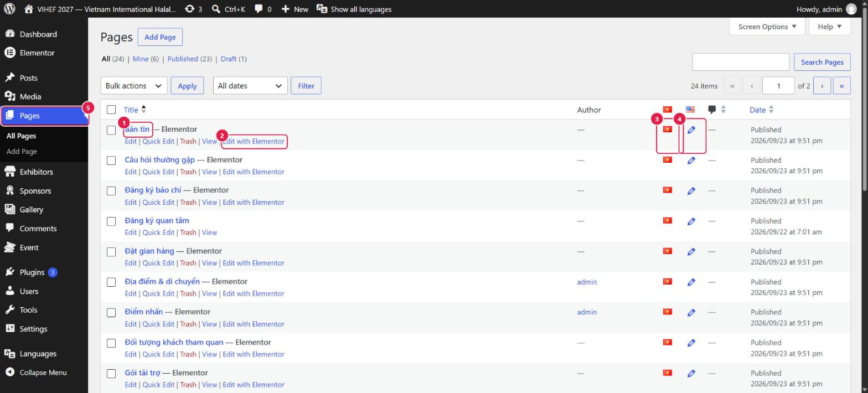Click the WordPress logo in admin bar

click(9, 9)
